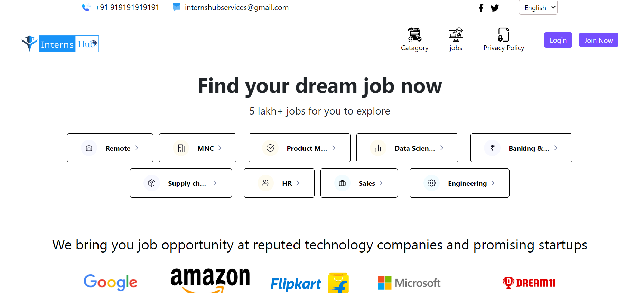
Task: Click the Privacy Policy lock icon
Action: pyautogui.click(x=504, y=35)
